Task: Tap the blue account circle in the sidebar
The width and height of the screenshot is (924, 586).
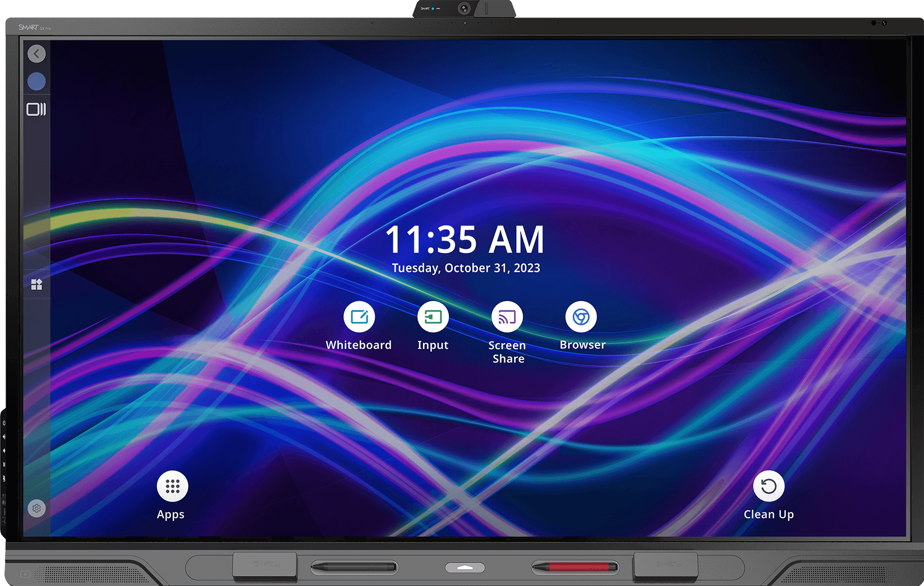Action: click(x=36, y=81)
